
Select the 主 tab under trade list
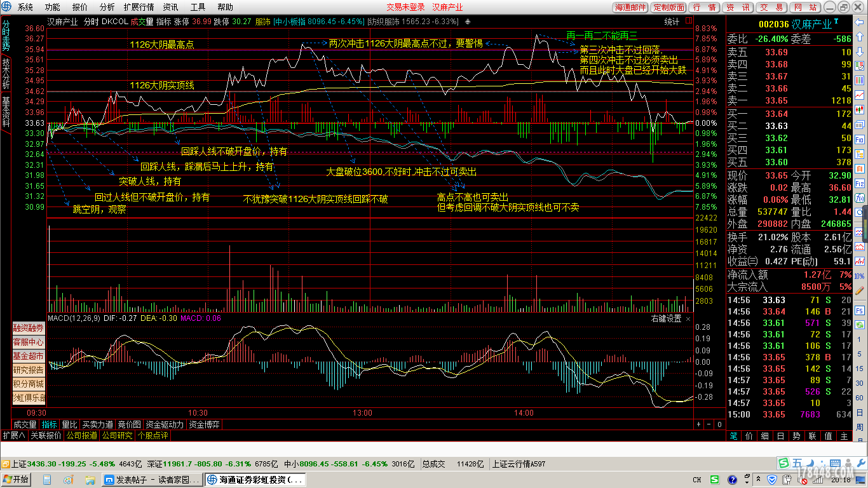[x=844, y=436]
